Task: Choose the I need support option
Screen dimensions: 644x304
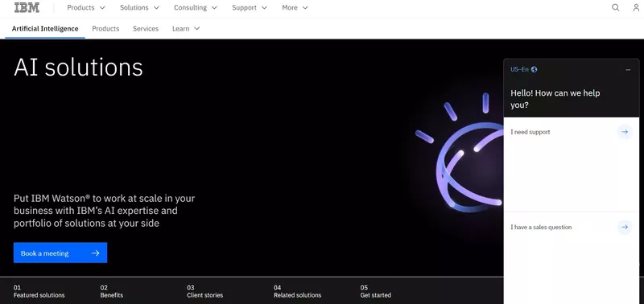Action: point(572,165)
